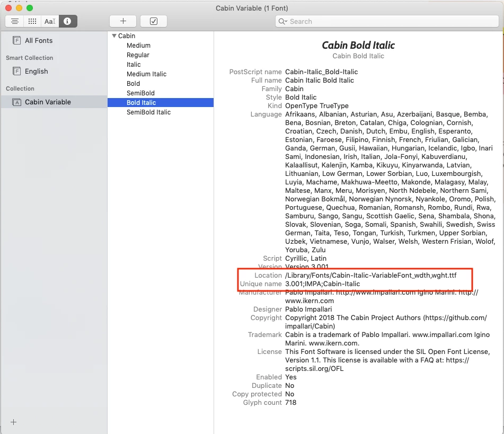Click the Copyright 2018 Cabin Project text
Image resolution: width=504 pixels, height=434 pixels.
pyautogui.click(x=386, y=322)
